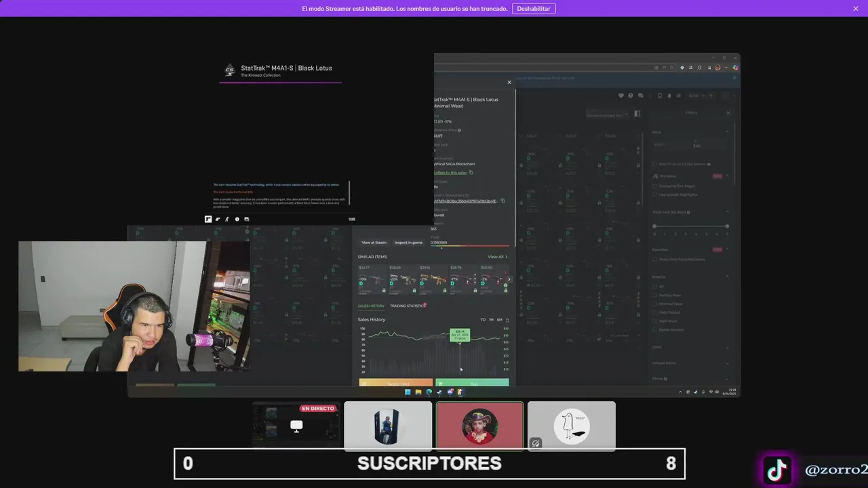The height and width of the screenshot is (488, 868).
Task: Click the info icon in the inspect panel
Action: click(x=237, y=219)
